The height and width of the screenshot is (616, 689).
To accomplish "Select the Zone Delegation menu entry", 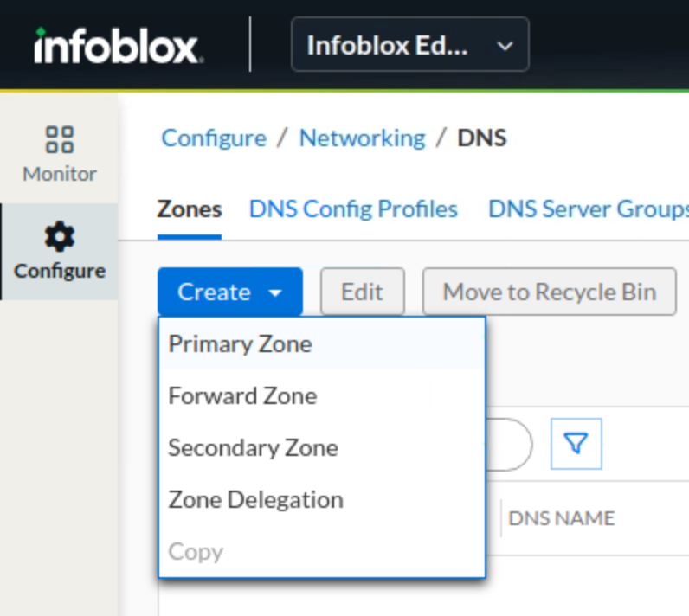I will pos(255,500).
